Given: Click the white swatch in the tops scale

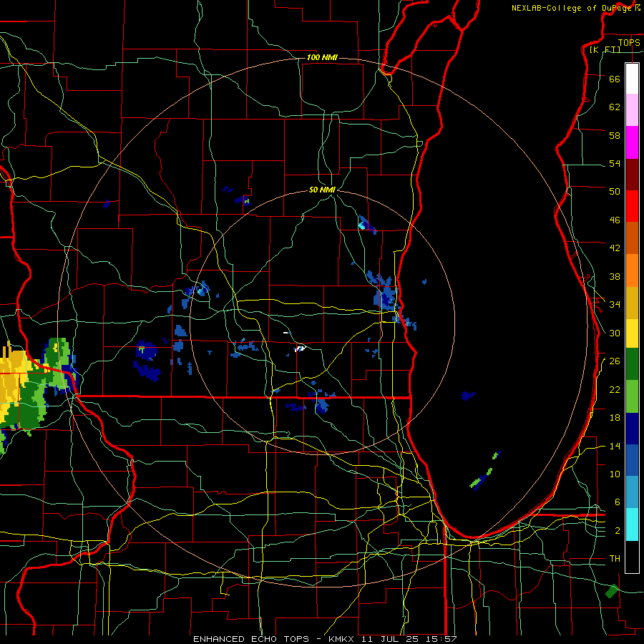Looking at the screenshot, I should pos(632,79).
